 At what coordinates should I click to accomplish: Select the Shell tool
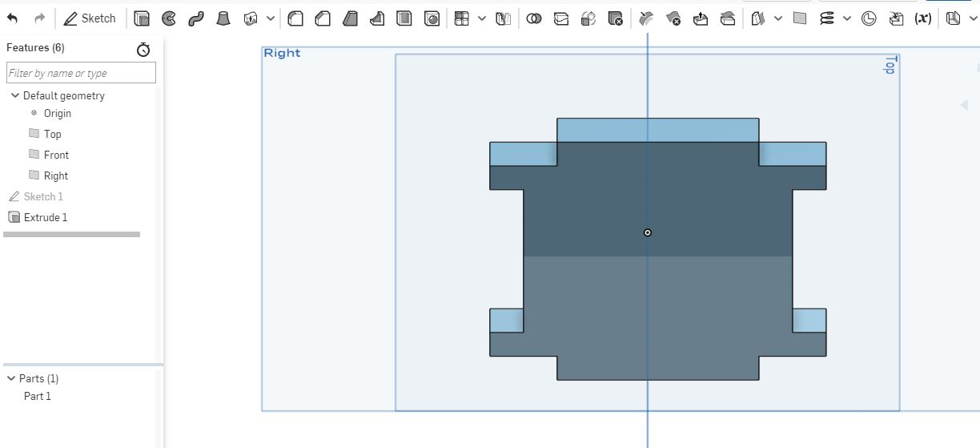point(404,18)
